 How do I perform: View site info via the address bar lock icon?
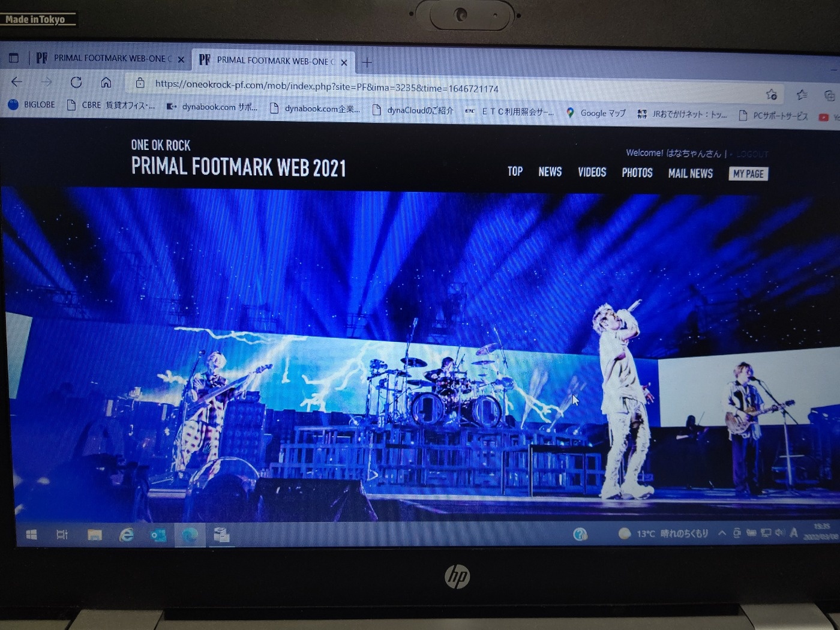tap(140, 83)
